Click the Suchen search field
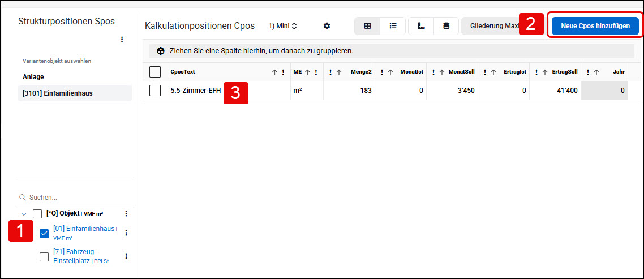Screen dimensions: 644x279 [75, 198]
